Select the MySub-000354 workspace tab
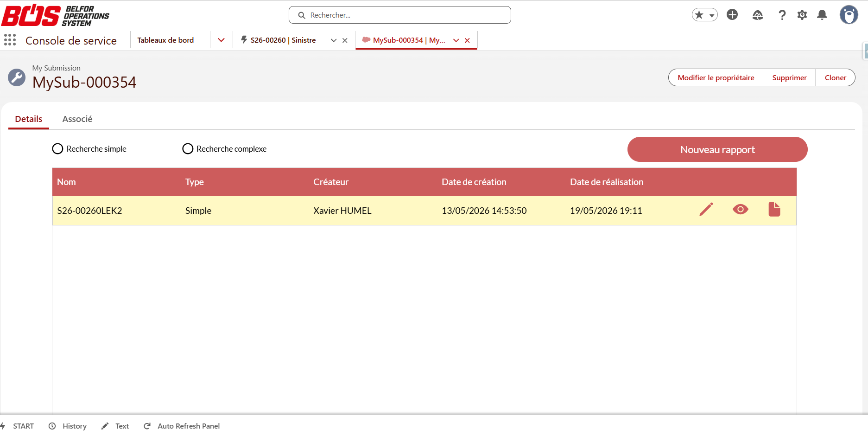The image size is (868, 436). coord(409,40)
